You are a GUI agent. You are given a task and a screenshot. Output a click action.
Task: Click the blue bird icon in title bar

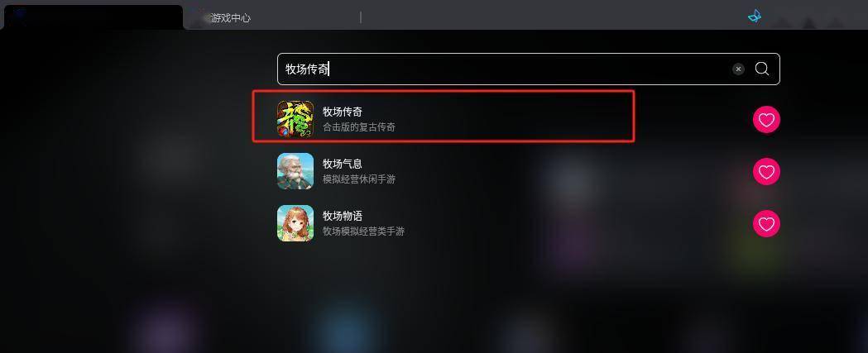pyautogui.click(x=755, y=16)
